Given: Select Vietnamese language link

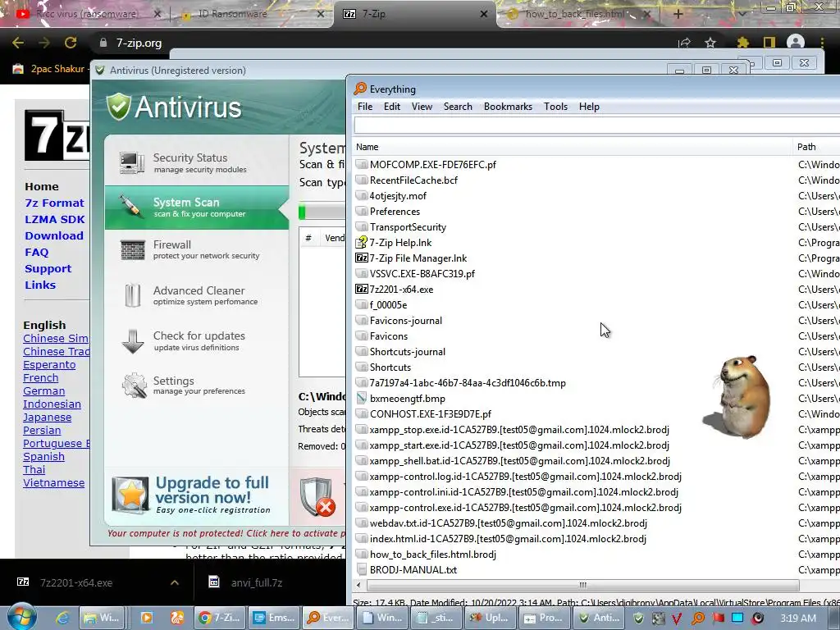Looking at the screenshot, I should (53, 482).
